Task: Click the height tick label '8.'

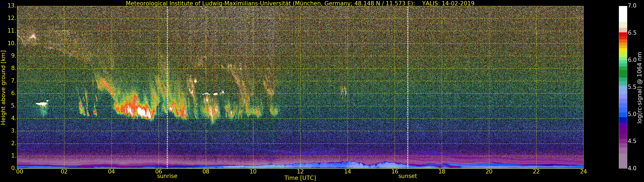Action: coord(14,68)
